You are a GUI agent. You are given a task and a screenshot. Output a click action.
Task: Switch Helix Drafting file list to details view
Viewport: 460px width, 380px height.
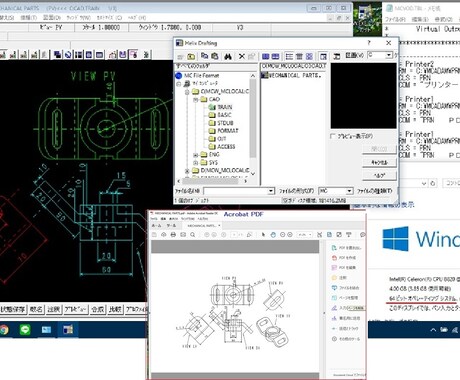(299, 56)
